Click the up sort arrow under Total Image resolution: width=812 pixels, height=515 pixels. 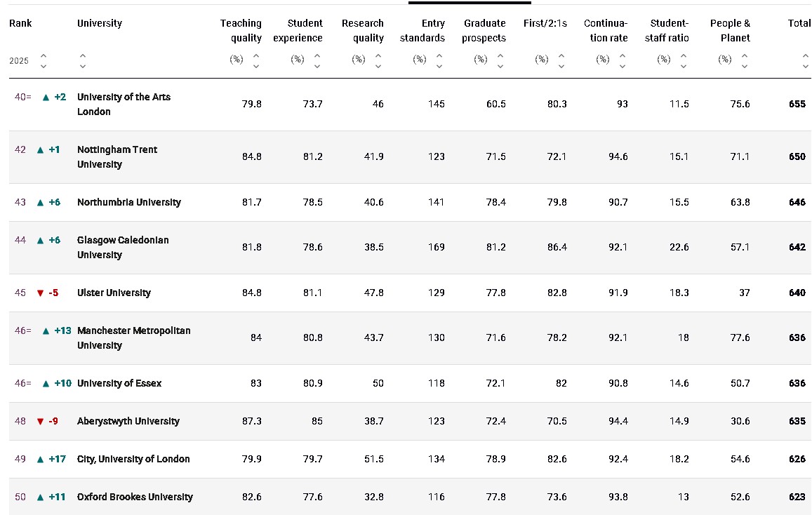[806, 55]
